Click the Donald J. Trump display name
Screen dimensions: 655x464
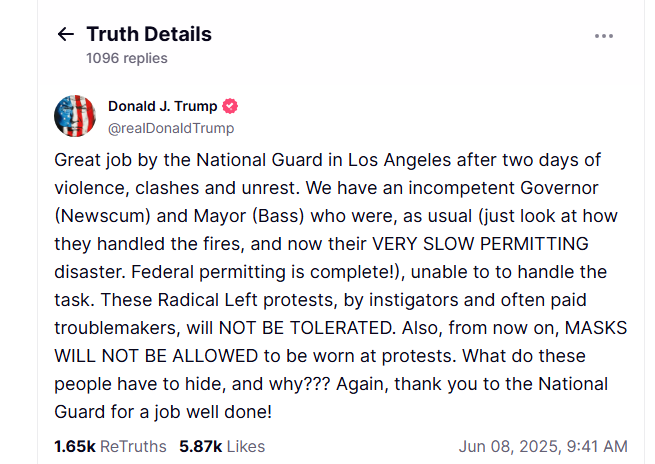pyautogui.click(x=163, y=107)
